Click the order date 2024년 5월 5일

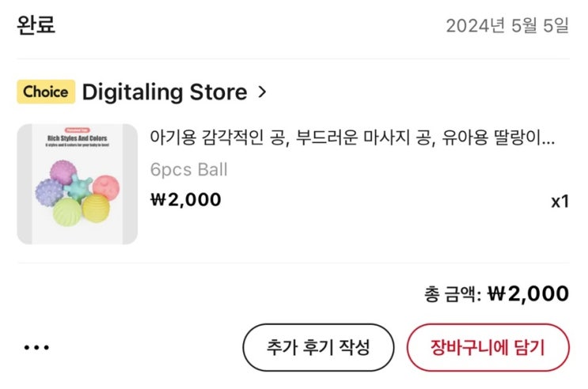[507, 26]
